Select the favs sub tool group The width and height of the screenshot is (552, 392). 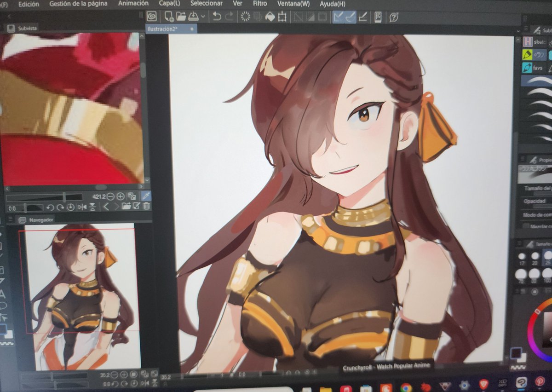click(x=534, y=68)
